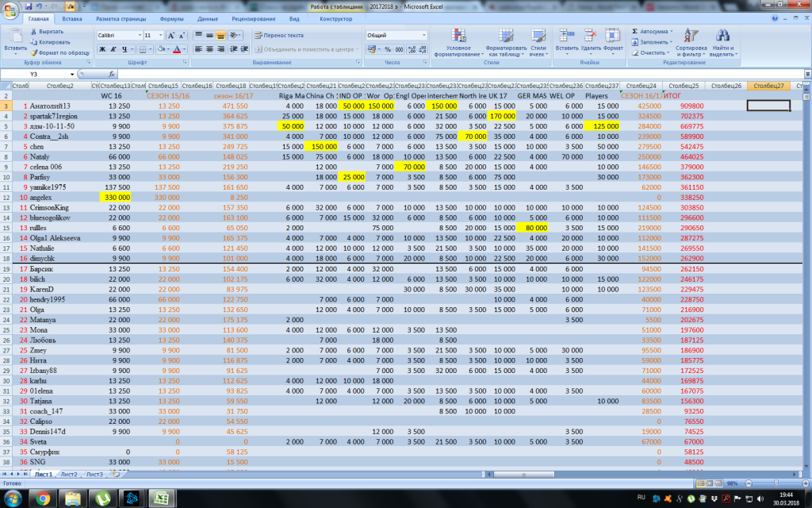Open uTorrent from the Windows taskbar
Viewport: 812px width, 508px height.
pos(102,498)
